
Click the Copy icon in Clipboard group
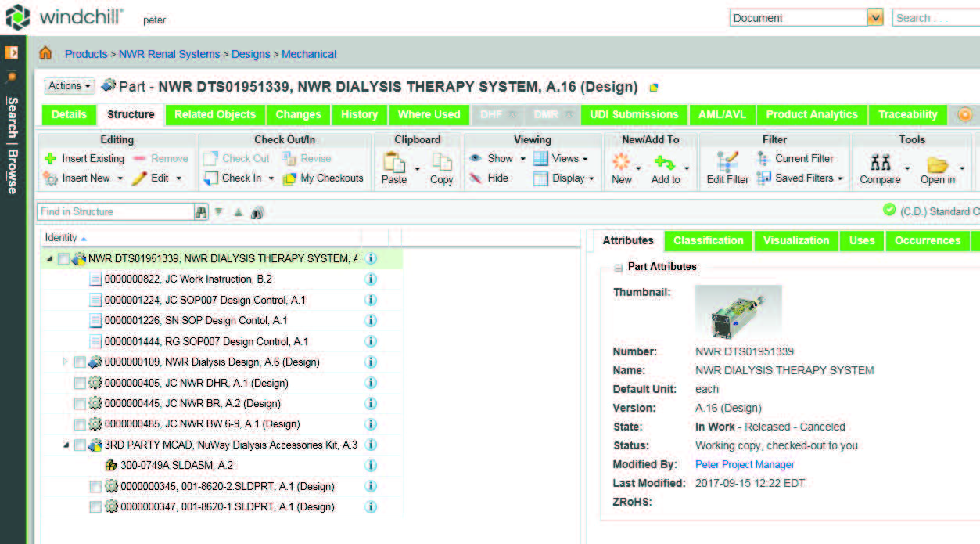(x=442, y=162)
